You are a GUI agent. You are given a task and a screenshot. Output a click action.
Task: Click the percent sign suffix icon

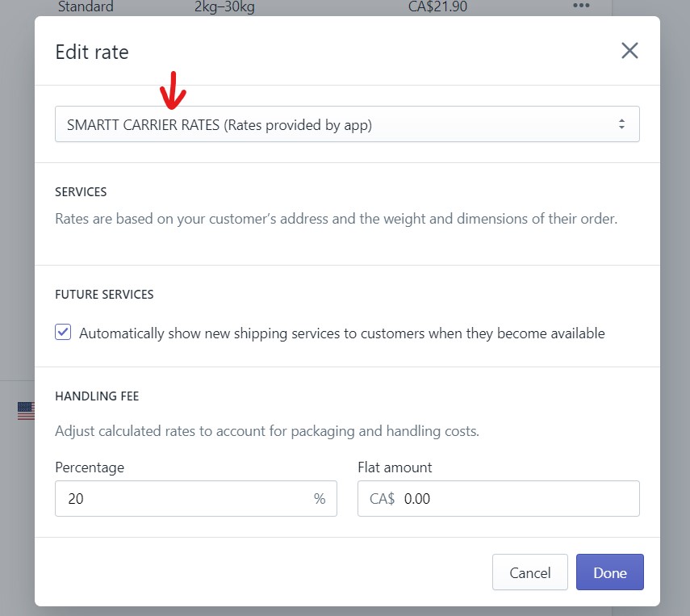pyautogui.click(x=320, y=499)
